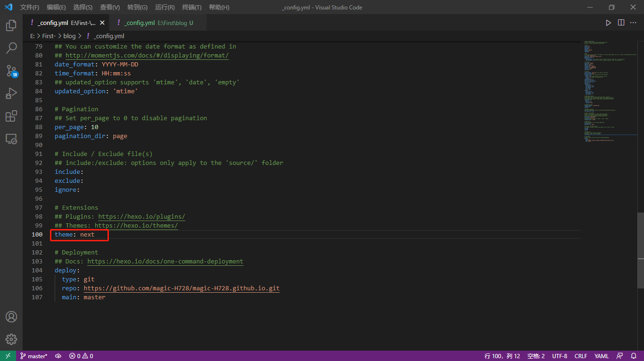
Task: Click 'date_format: YYYY-MM-DD' line
Action: click(x=96, y=65)
